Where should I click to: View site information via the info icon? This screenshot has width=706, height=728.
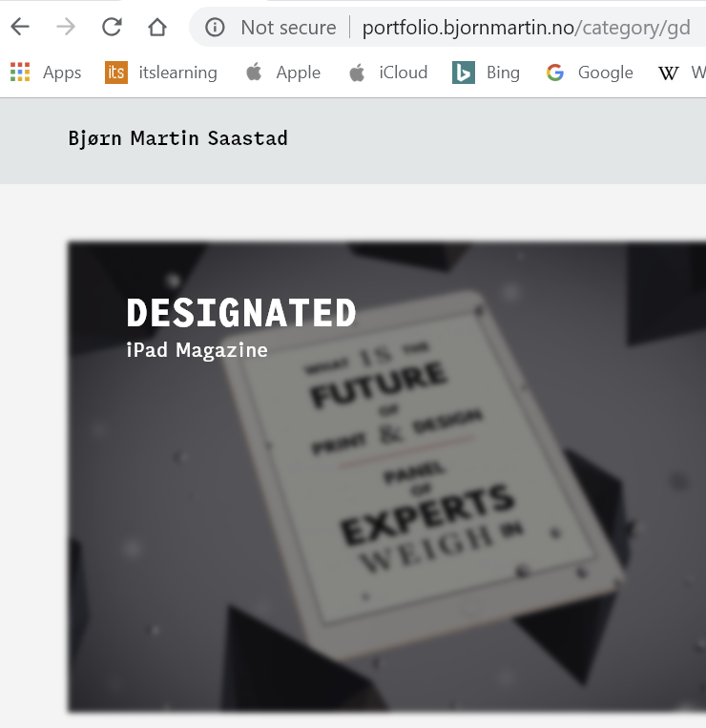pyautogui.click(x=216, y=28)
